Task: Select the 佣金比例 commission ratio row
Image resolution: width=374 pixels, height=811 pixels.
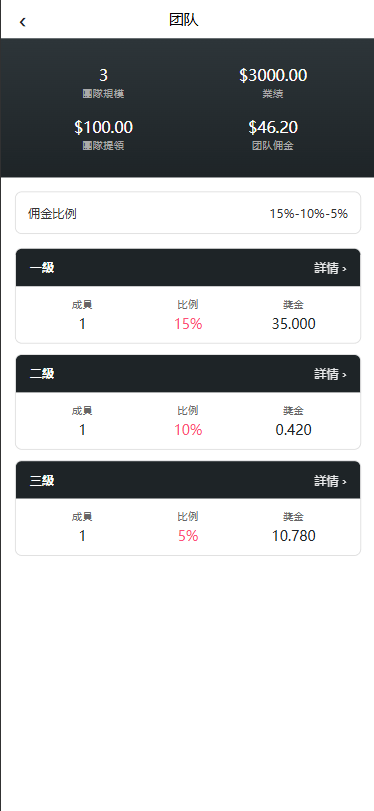Action: 188,213
